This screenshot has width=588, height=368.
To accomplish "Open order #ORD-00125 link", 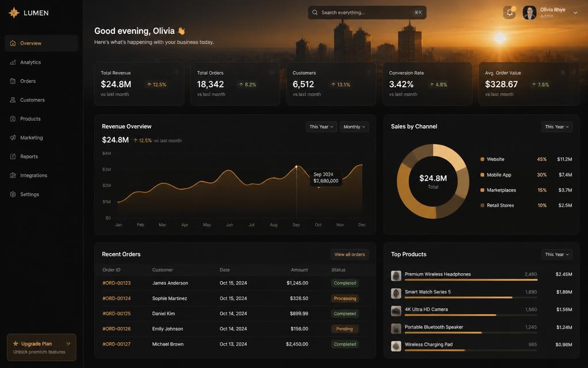I will click(117, 313).
